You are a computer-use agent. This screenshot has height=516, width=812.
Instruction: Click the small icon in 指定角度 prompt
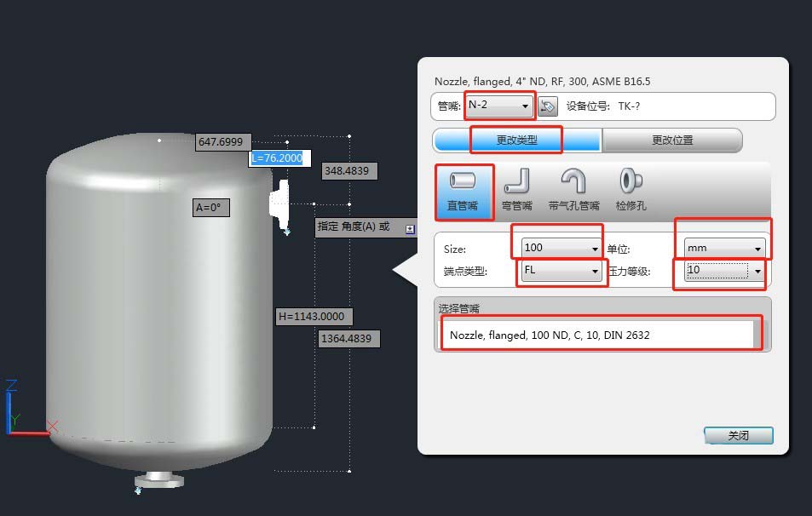[x=410, y=228]
